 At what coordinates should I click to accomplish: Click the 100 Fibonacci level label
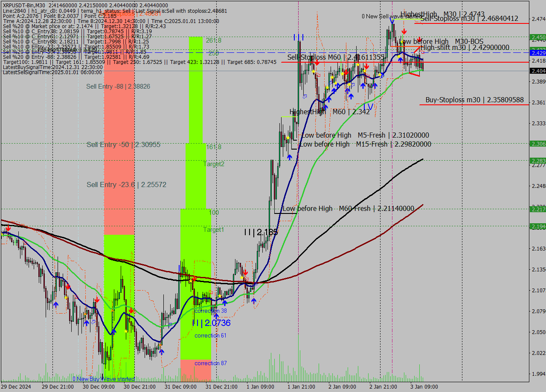pos(214,213)
